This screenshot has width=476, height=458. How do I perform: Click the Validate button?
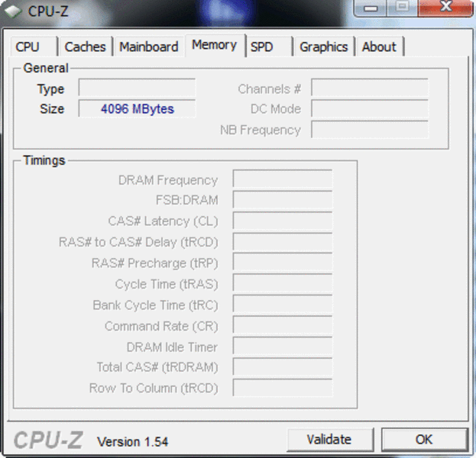coord(329,439)
